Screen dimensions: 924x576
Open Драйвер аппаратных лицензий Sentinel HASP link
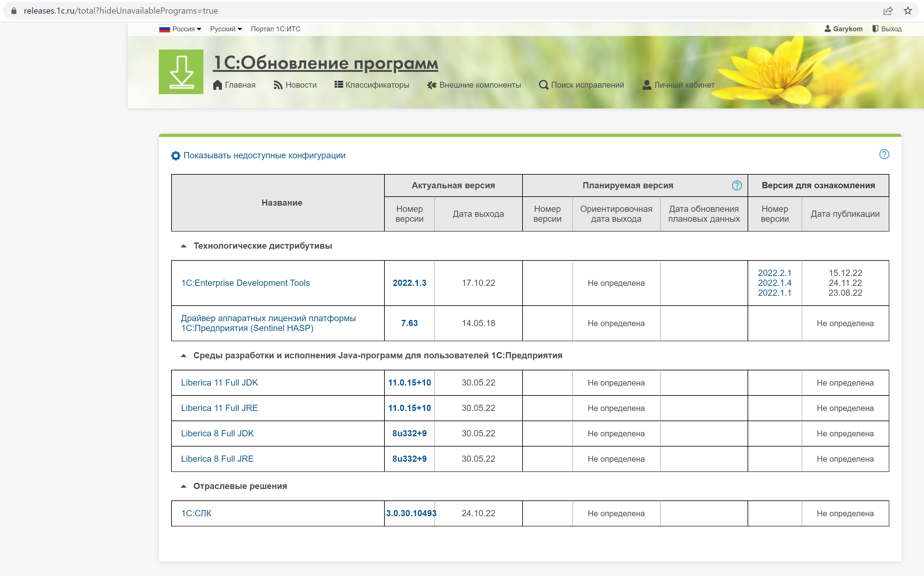(268, 323)
